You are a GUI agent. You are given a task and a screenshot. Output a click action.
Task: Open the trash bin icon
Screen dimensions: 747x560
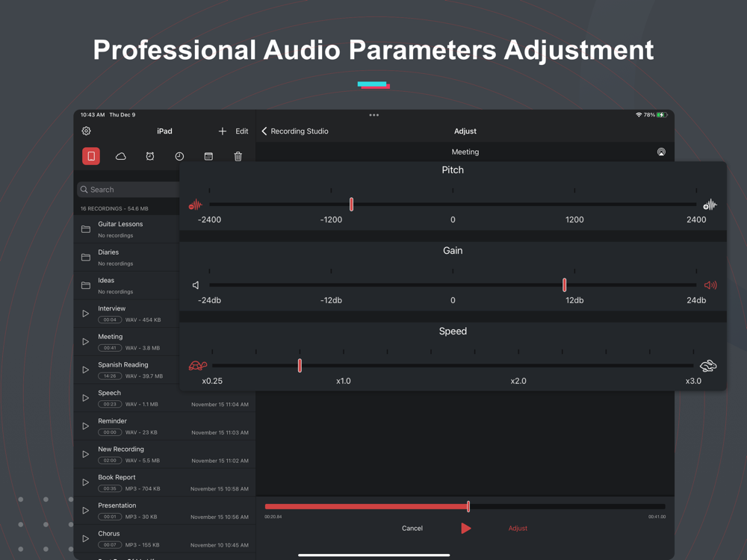tap(238, 156)
